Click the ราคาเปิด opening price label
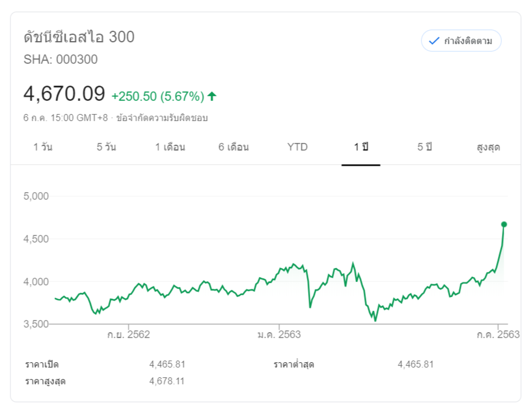532x412 pixels. click(x=42, y=365)
